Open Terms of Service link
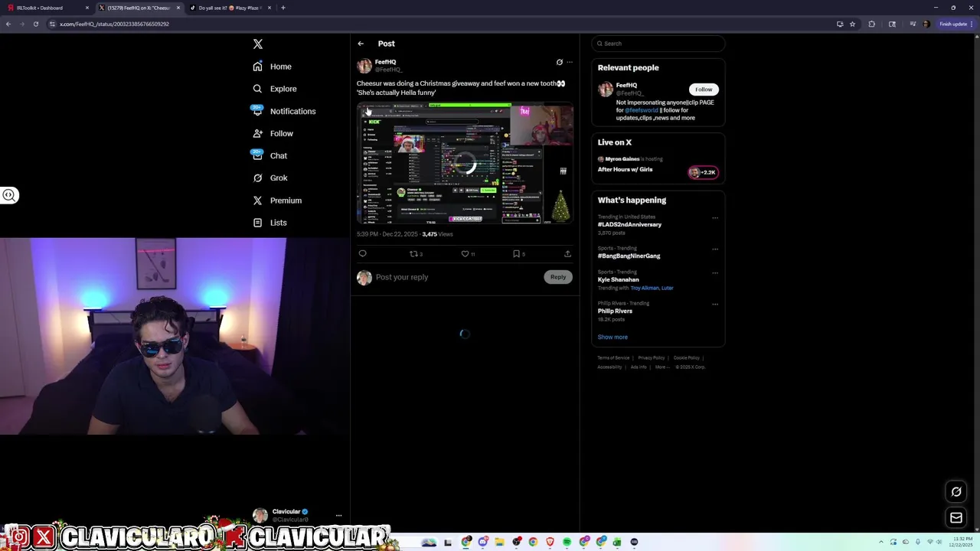 (613, 357)
